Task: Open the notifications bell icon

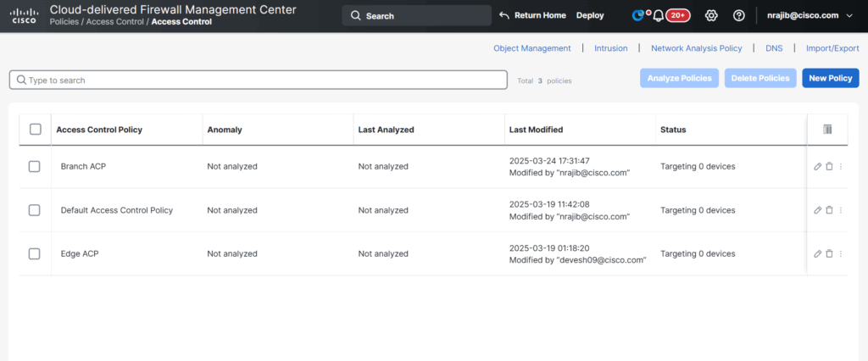Action: [x=658, y=15]
